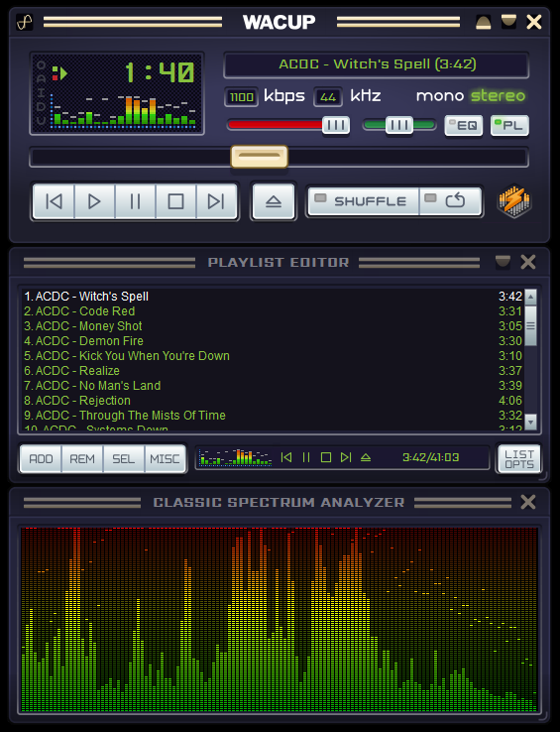Select track 6 Realize
Screen dimensions: 560x732
(273, 371)
